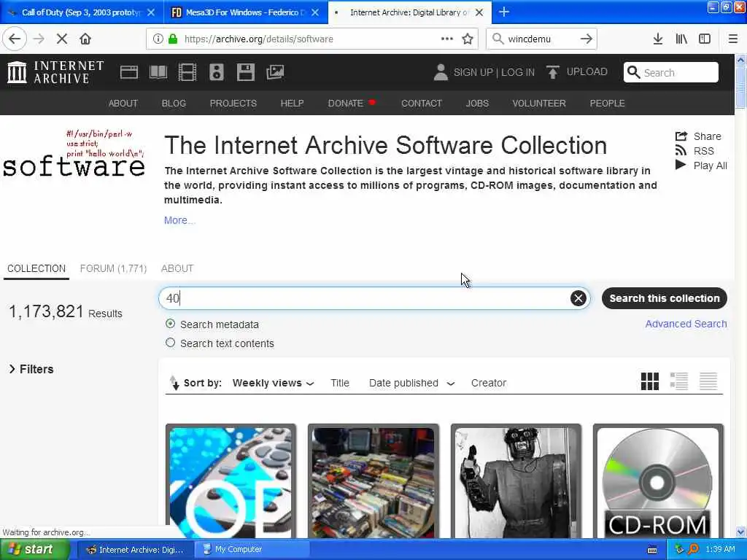Open the Weekly views sort dropdown
Image resolution: width=747 pixels, height=560 pixels.
(273, 384)
